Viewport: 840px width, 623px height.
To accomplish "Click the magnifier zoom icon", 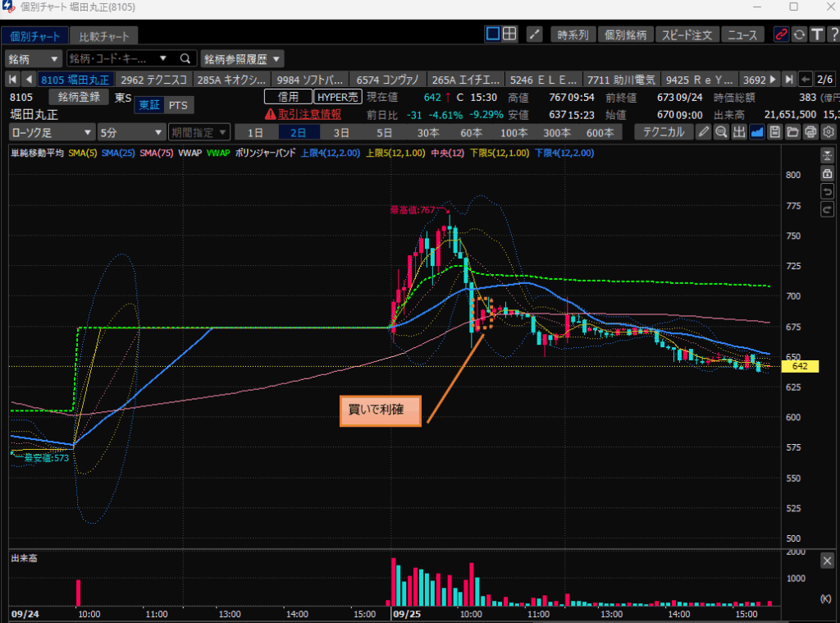I will 721,132.
